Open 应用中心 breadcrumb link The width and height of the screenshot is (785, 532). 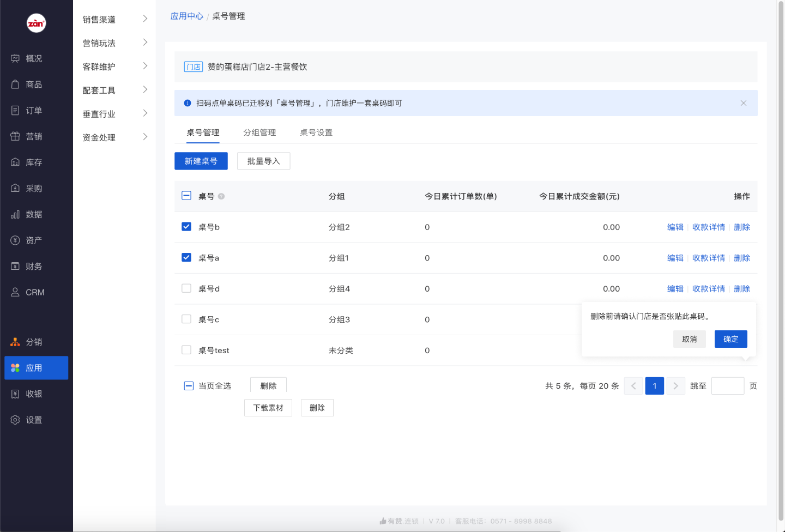(187, 16)
